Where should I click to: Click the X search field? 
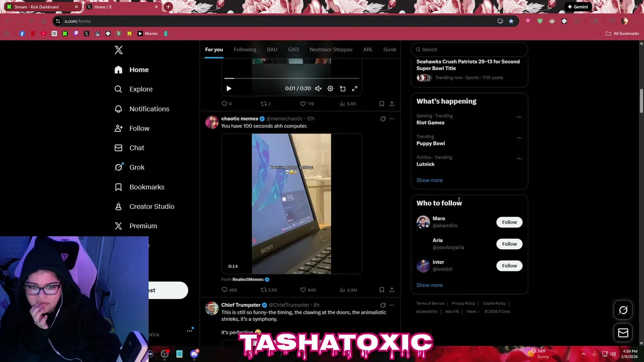pyautogui.click(x=469, y=49)
